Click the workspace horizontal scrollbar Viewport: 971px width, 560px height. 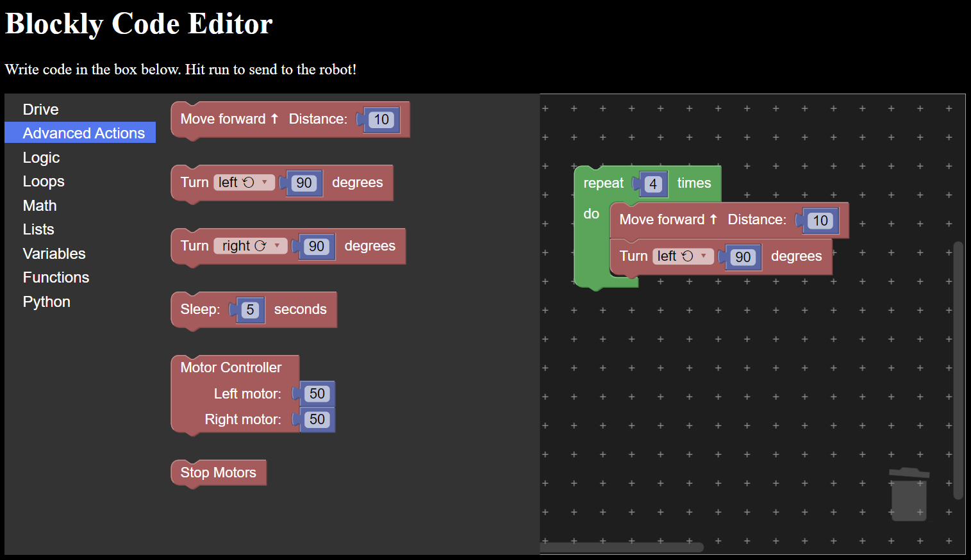[x=622, y=547]
